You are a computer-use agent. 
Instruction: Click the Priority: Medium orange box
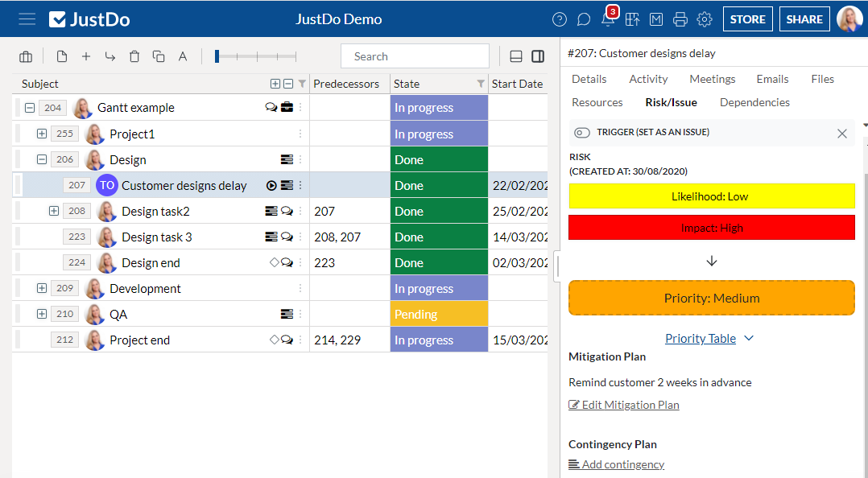[711, 299]
